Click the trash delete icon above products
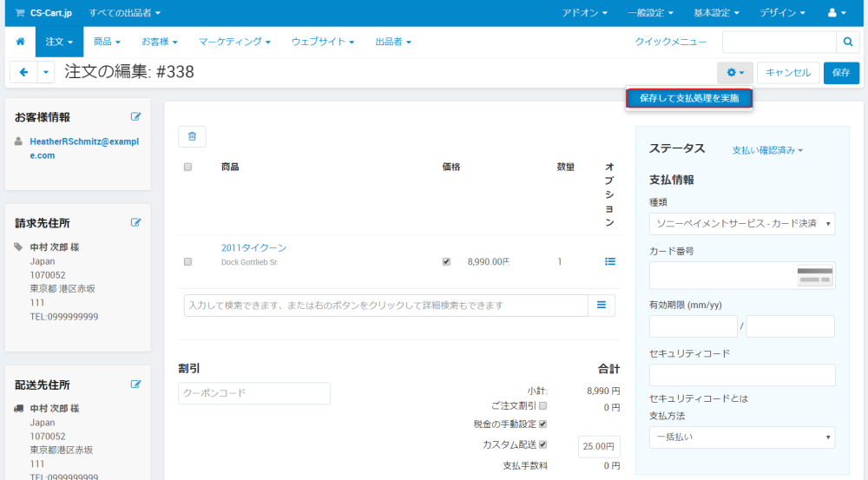 tap(192, 136)
